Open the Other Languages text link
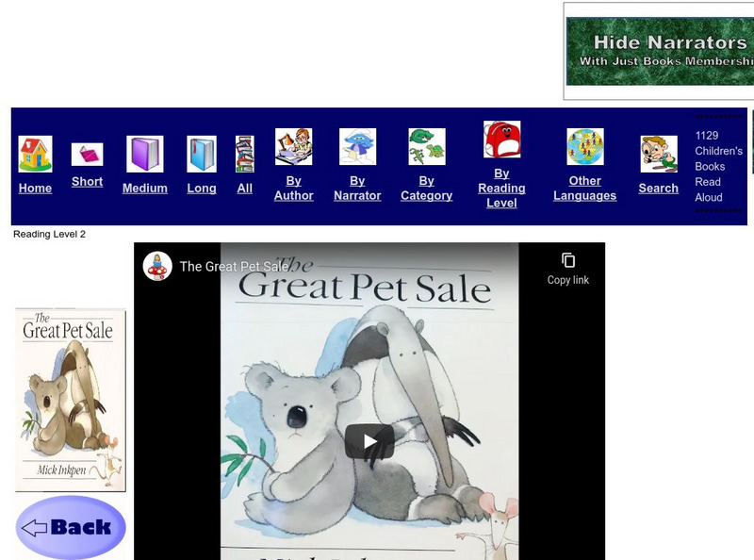The image size is (754, 560). pyautogui.click(x=584, y=188)
